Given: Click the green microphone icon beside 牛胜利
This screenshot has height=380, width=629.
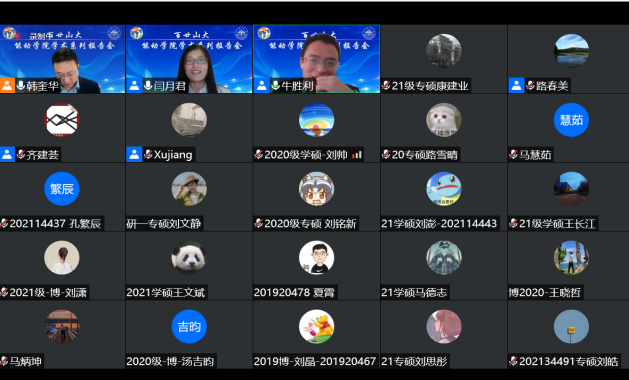Looking at the screenshot, I should click(x=276, y=85).
